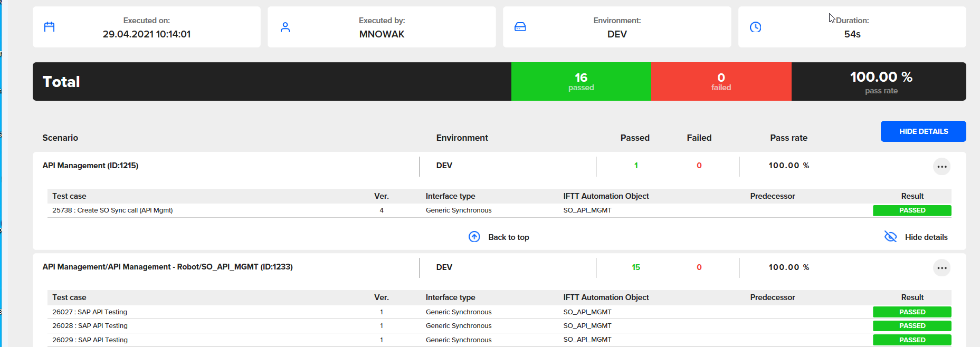Click the crossed-eye Hide details icon
This screenshot has width=980, height=347.
(x=890, y=237)
